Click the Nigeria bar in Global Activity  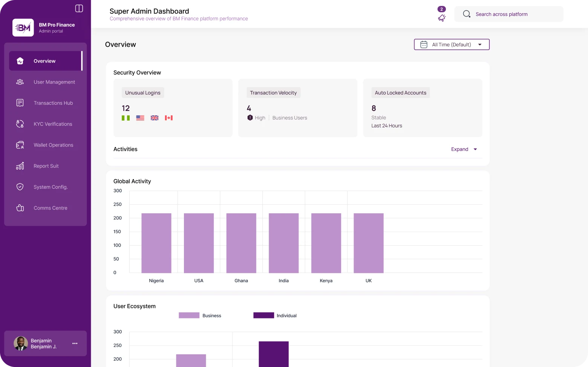pyautogui.click(x=156, y=243)
